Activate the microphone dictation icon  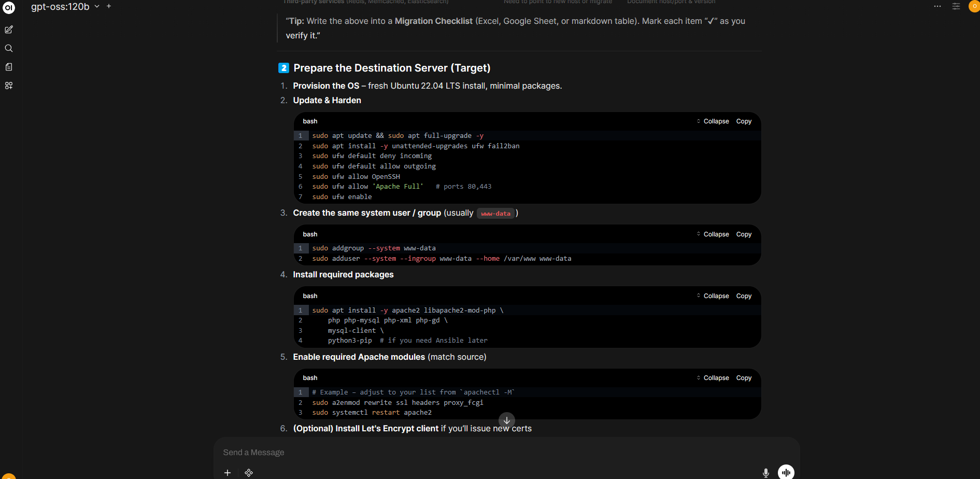[x=765, y=472]
